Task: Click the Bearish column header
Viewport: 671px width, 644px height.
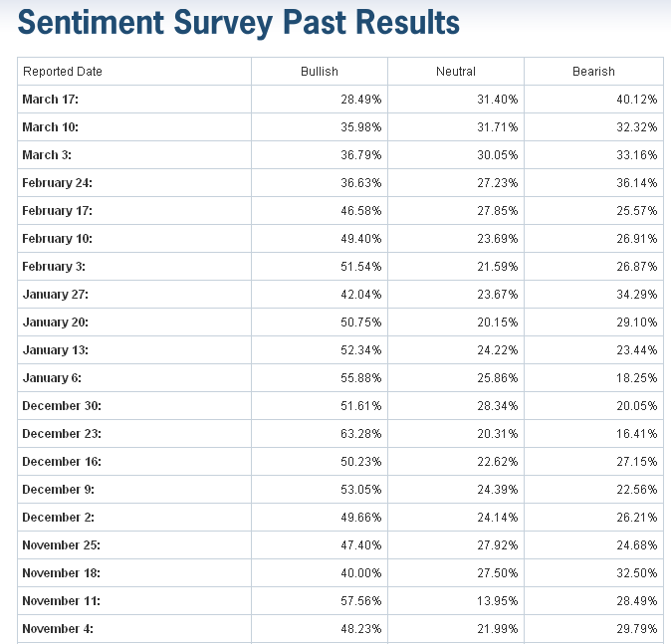Action: [593, 72]
